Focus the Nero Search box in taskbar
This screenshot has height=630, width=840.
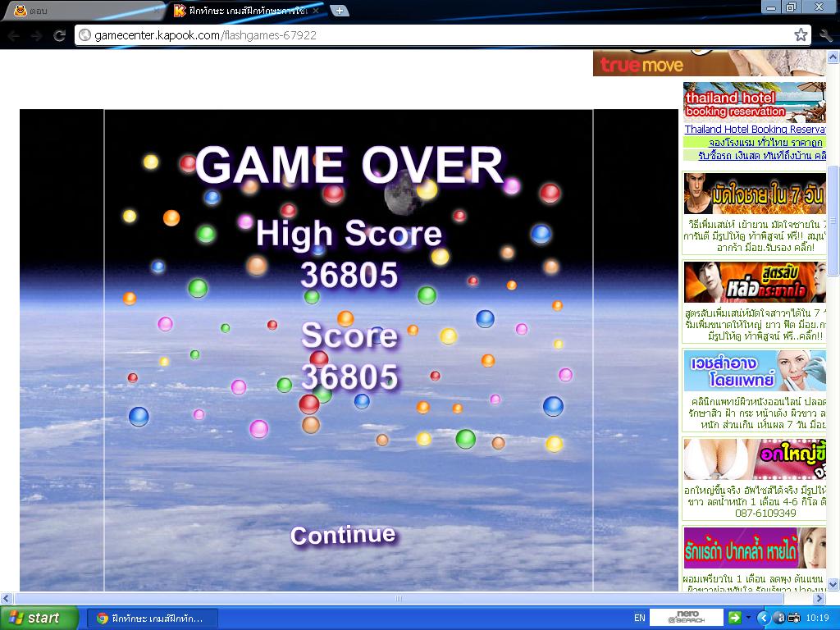click(x=687, y=618)
